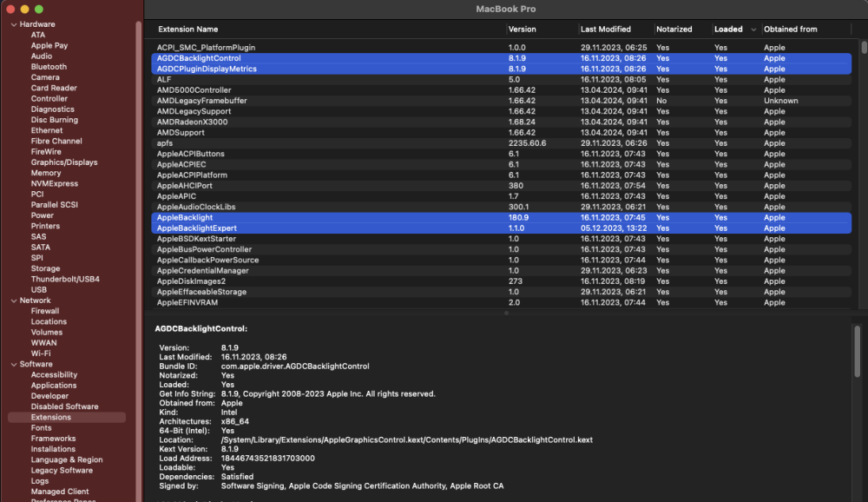Click the green zoom window button
868x502 pixels.
click(x=39, y=9)
